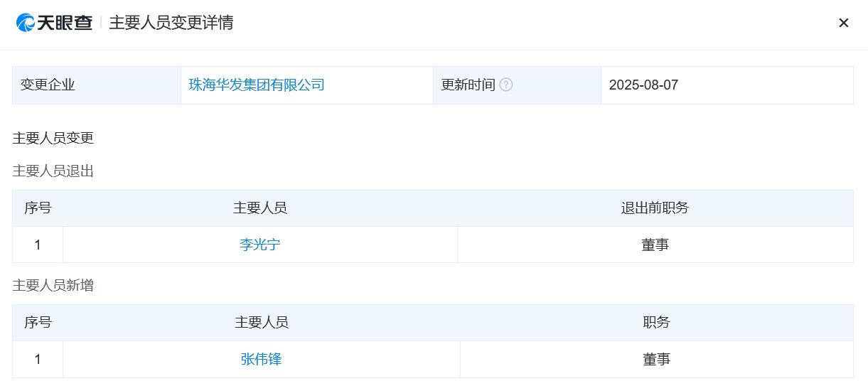
Task: Click the 董事 cell in 张伟锋's row
Action: click(x=657, y=359)
